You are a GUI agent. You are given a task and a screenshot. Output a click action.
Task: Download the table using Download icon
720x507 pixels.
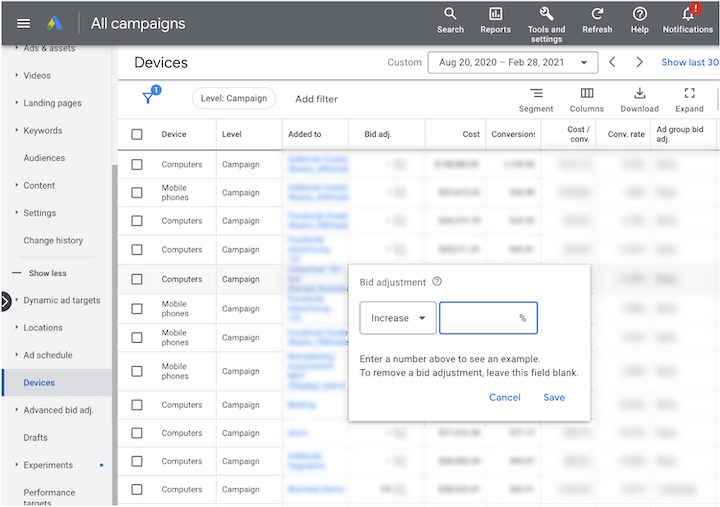click(x=639, y=94)
